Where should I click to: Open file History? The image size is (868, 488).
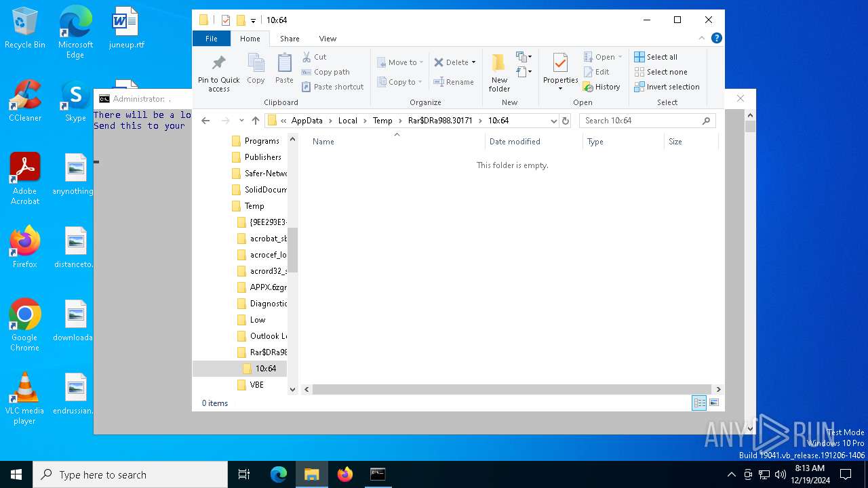click(601, 87)
